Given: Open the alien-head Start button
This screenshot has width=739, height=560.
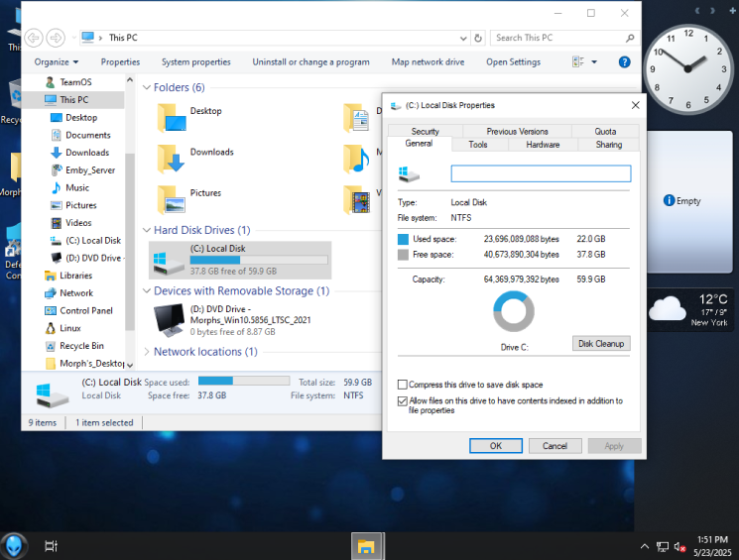Looking at the screenshot, I should (14, 546).
